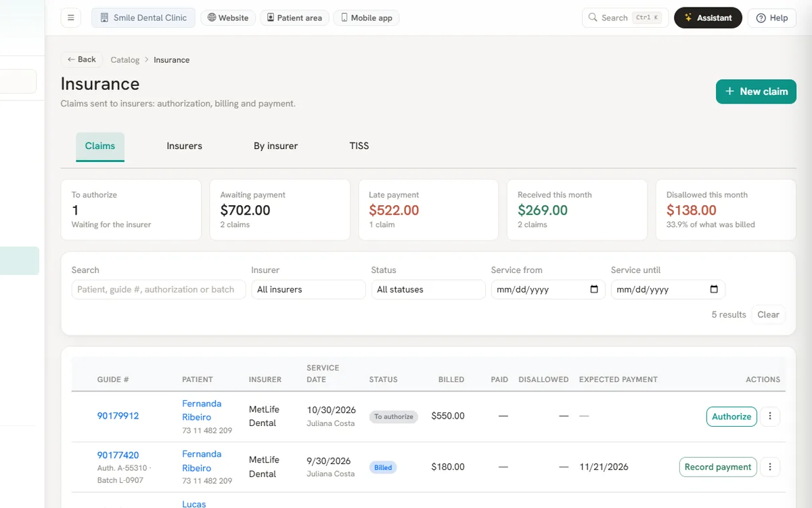Click the Search box in the top bar

tap(625, 18)
